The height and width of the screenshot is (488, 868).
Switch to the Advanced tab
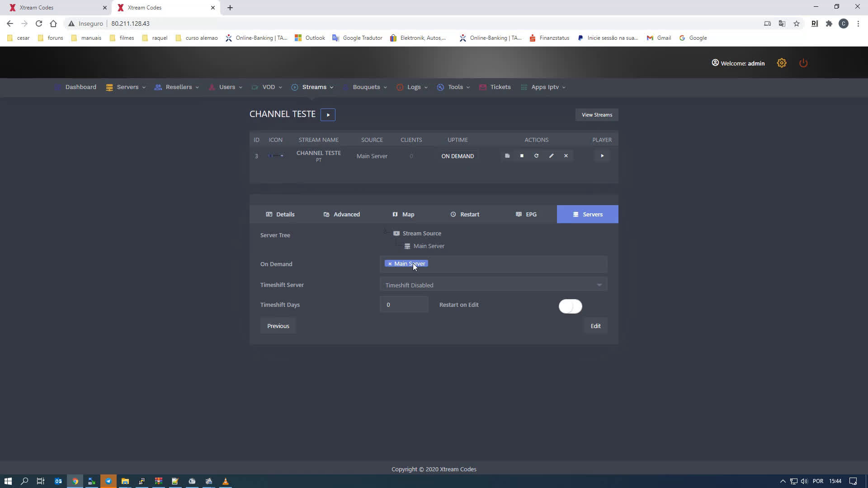click(342, 214)
